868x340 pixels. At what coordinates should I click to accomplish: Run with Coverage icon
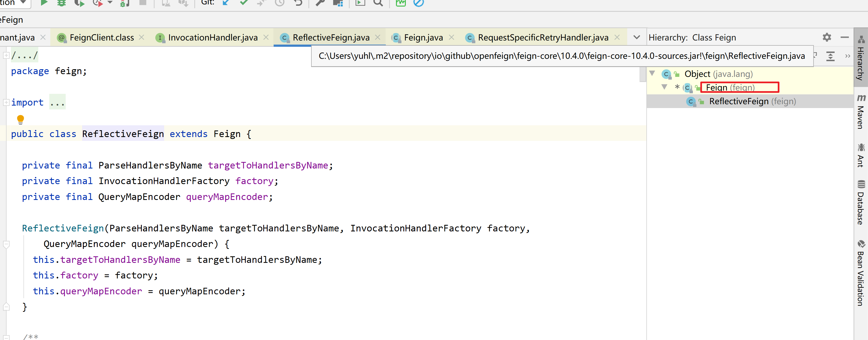79,3
